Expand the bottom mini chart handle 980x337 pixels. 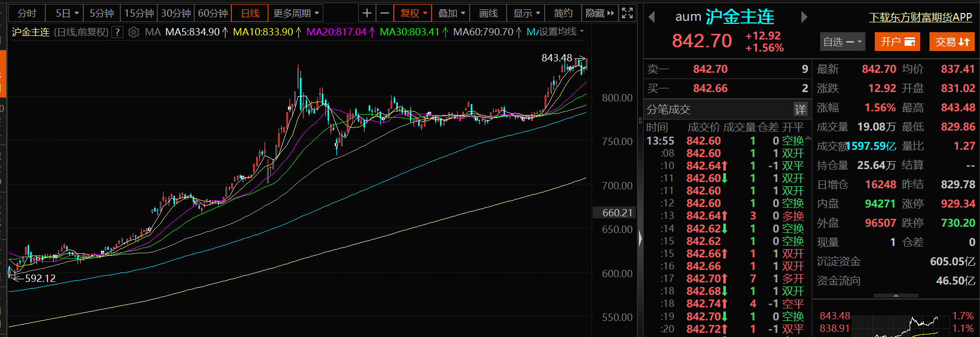click(x=896, y=295)
